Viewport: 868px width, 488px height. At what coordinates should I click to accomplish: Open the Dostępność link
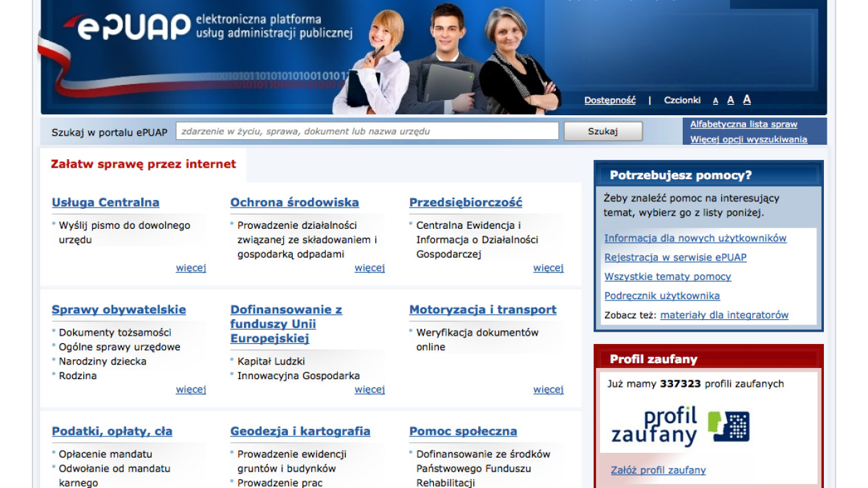pyautogui.click(x=610, y=100)
